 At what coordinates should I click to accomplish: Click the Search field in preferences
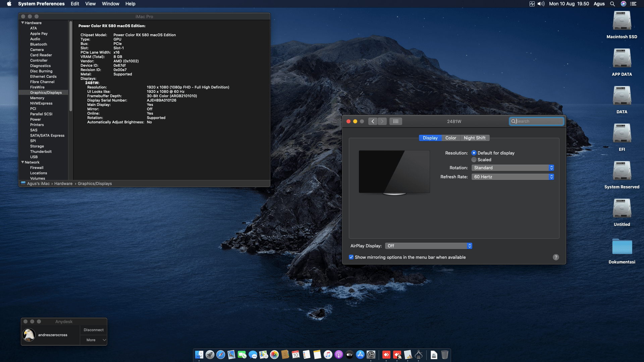(537, 121)
